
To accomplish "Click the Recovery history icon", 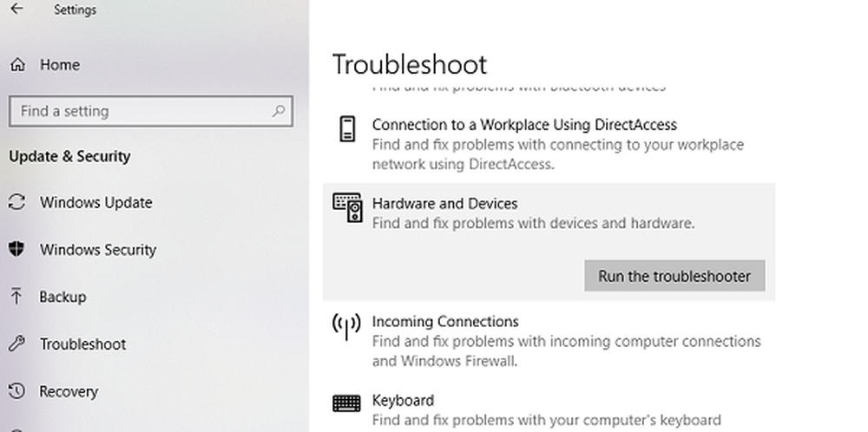I will coord(16,392).
